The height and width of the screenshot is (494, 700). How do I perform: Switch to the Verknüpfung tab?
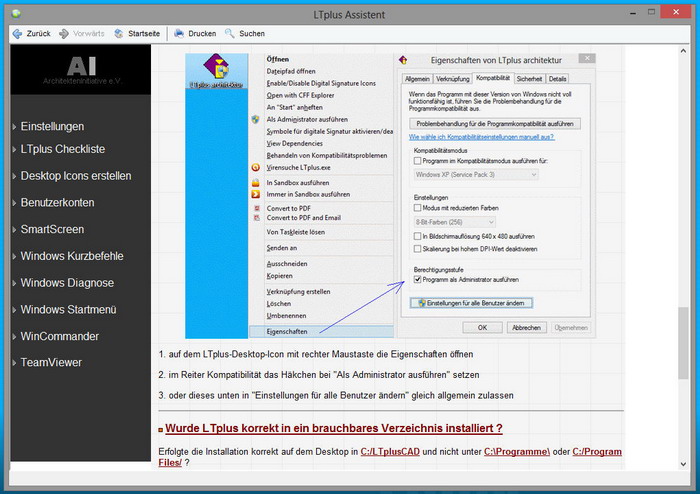[453, 79]
